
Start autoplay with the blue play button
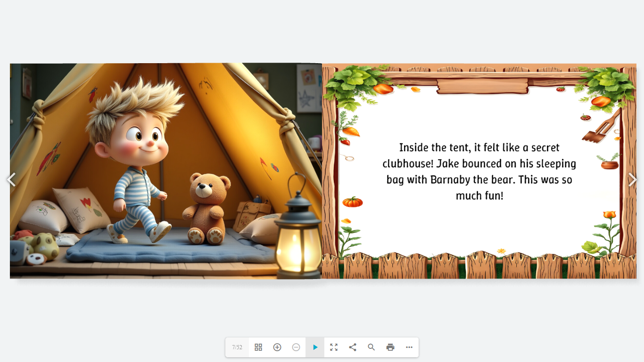[315, 347]
